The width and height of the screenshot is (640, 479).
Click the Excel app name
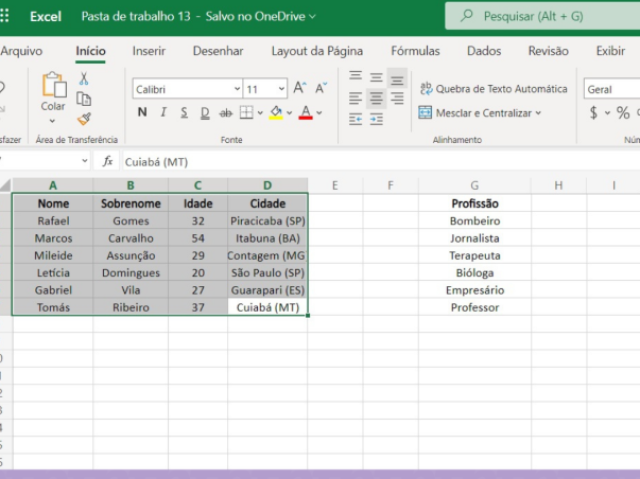(x=46, y=16)
